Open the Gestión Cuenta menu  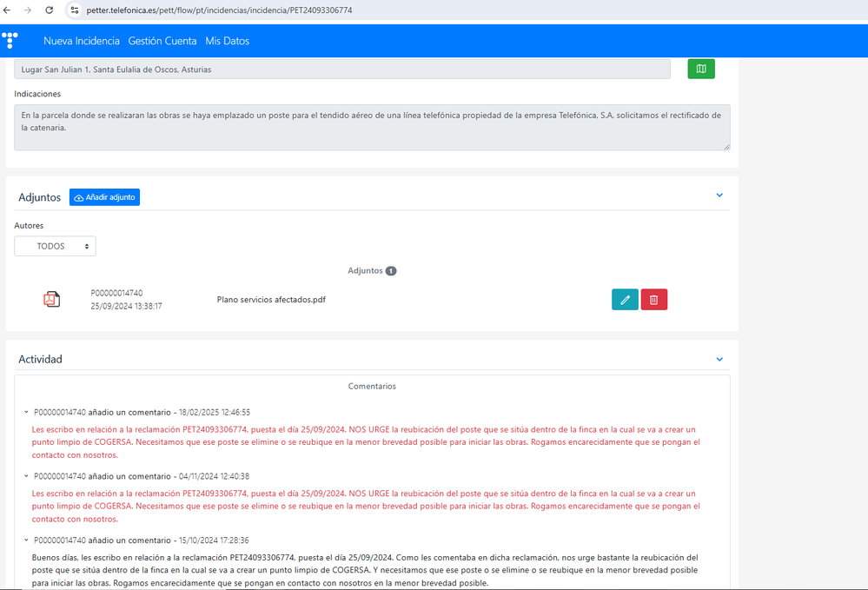pos(162,41)
